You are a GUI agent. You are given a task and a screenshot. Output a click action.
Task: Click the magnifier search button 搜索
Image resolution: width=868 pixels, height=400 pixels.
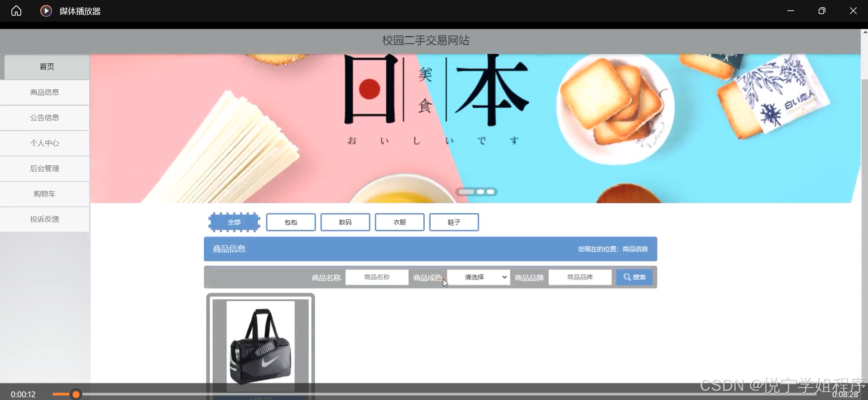[x=634, y=277]
